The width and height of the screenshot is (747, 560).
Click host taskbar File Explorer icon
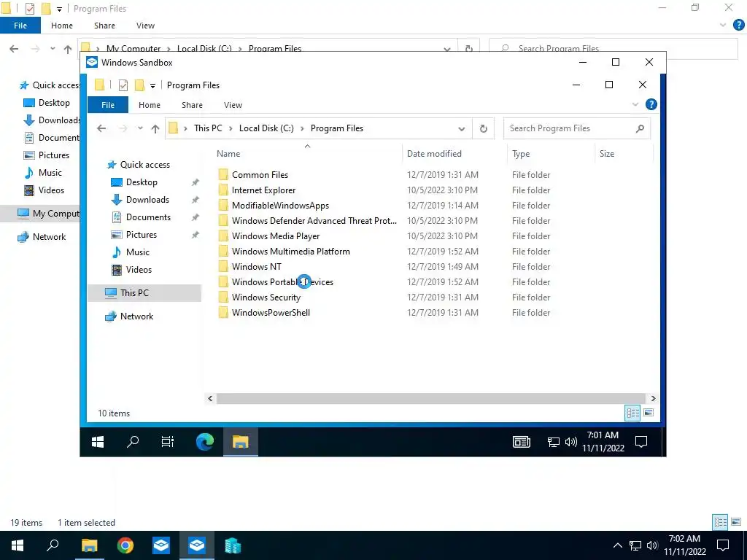[x=89, y=545]
